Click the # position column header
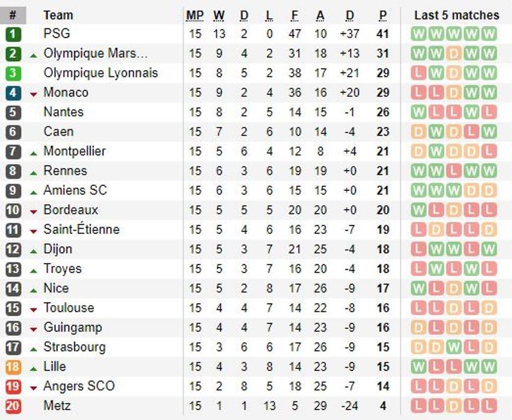The width and height of the screenshot is (512, 420). (13, 15)
